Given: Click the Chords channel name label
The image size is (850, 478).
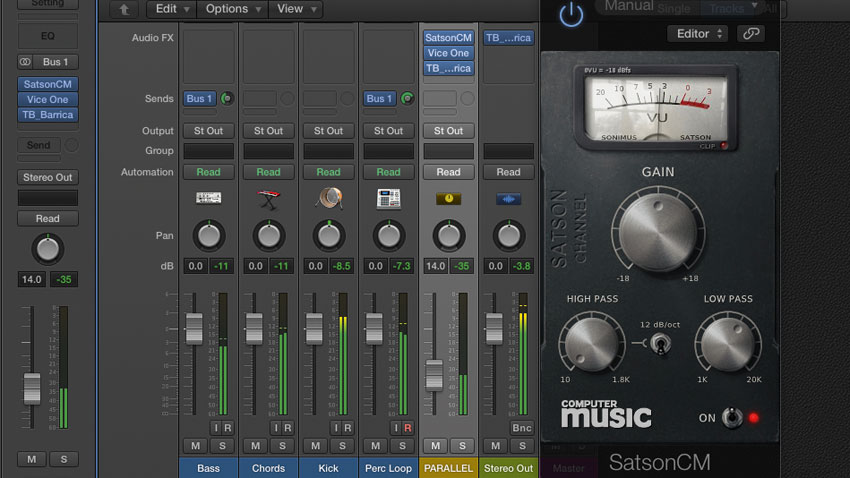Looking at the screenshot, I should [x=268, y=468].
